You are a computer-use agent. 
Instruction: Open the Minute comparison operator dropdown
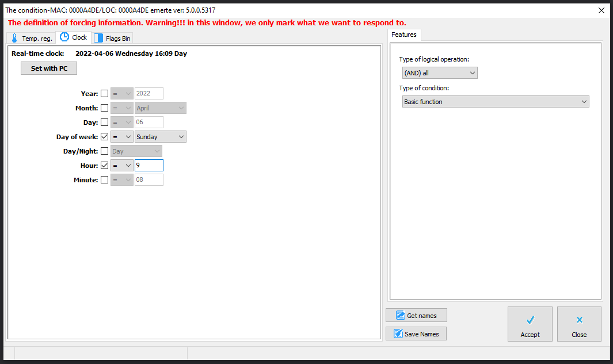pos(121,179)
